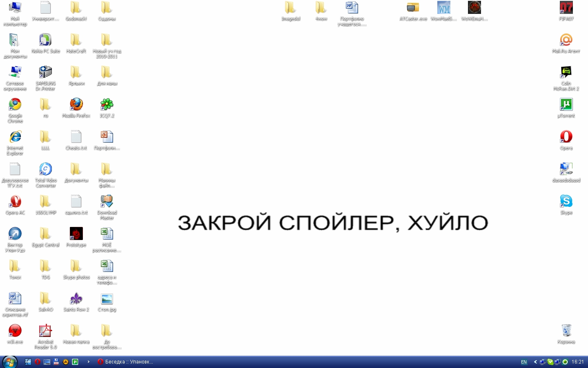
Task: Click the EN language indicator
Action: click(x=524, y=362)
